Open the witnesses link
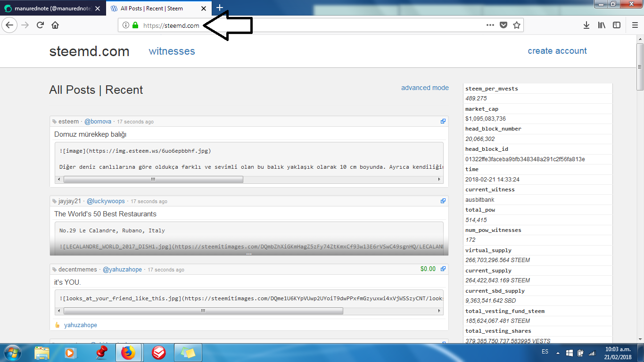The height and width of the screenshot is (362, 644). [172, 51]
